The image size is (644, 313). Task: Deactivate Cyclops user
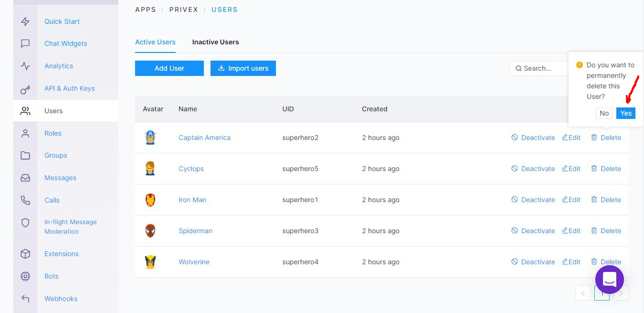click(533, 169)
